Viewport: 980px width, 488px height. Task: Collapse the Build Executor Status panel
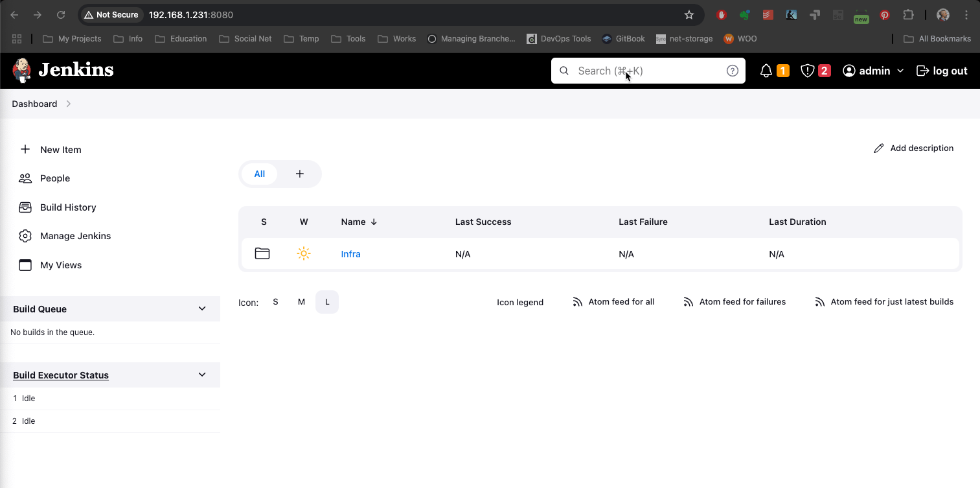click(x=202, y=375)
